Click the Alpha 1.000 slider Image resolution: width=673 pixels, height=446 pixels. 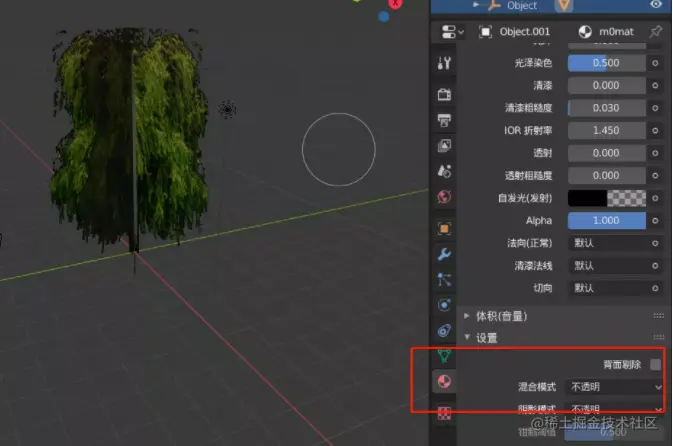[607, 220]
